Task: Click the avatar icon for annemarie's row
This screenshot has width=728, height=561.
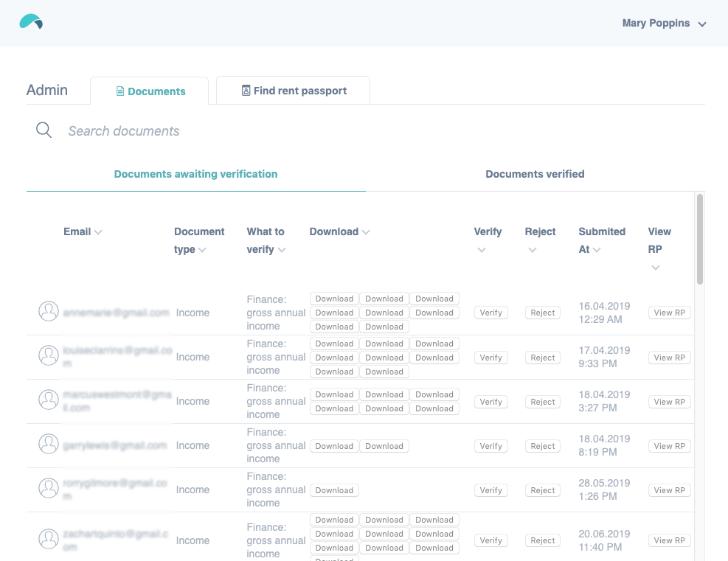Action: click(49, 312)
